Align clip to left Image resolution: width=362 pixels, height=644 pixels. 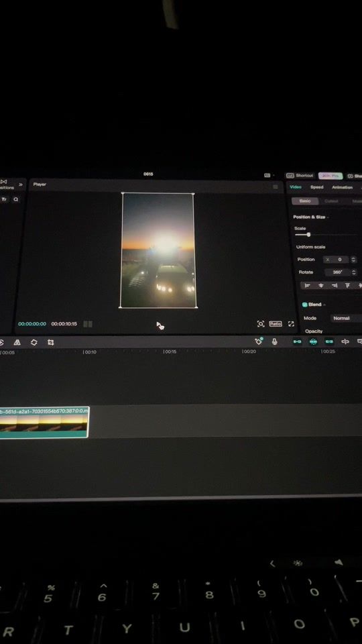tap(308, 286)
